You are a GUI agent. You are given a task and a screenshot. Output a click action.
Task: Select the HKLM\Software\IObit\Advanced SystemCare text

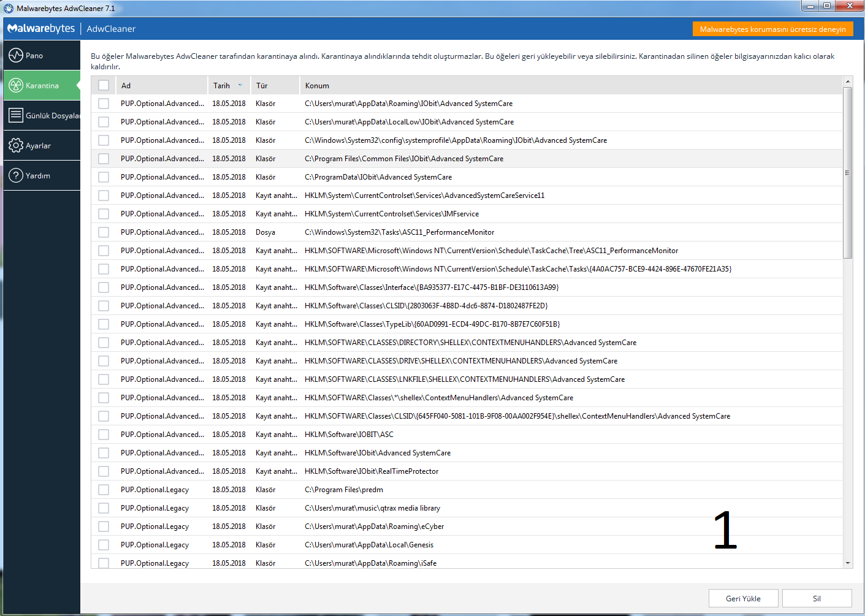coord(378,453)
